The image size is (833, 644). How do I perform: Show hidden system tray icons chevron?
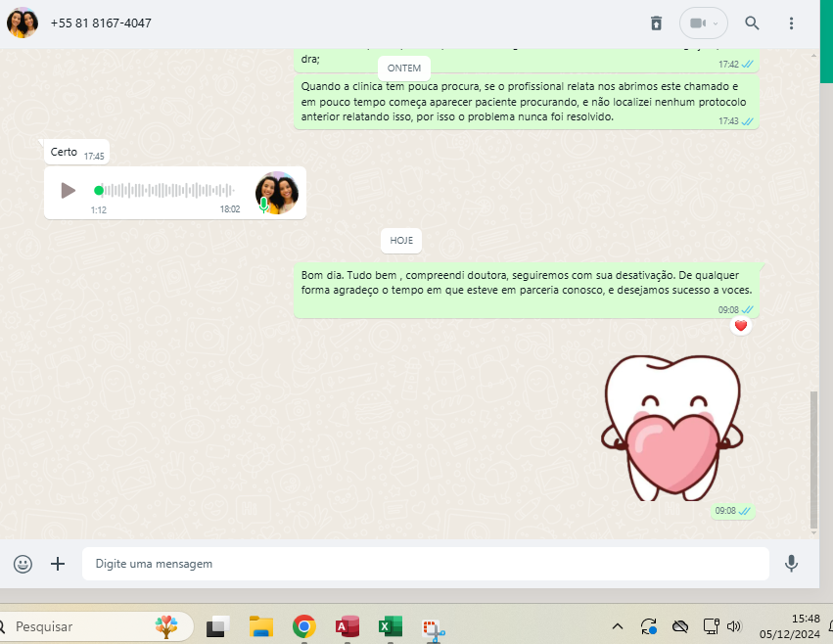pos(618,627)
